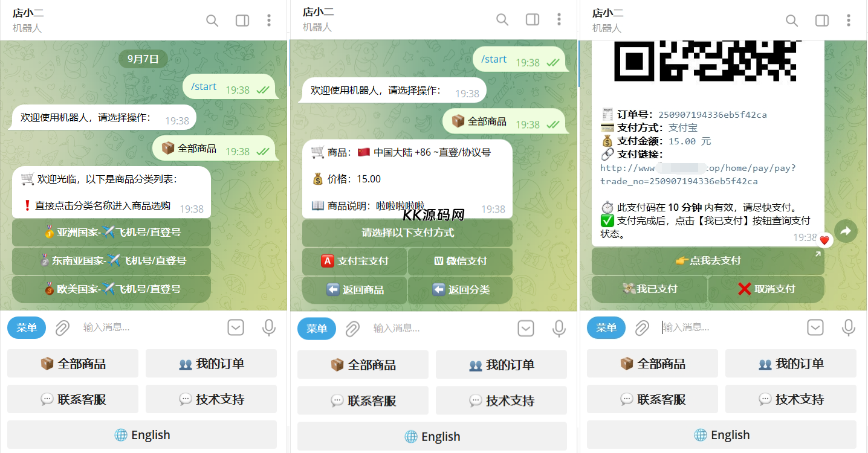Click 联系客服 keyboard button in left chat

(73, 399)
